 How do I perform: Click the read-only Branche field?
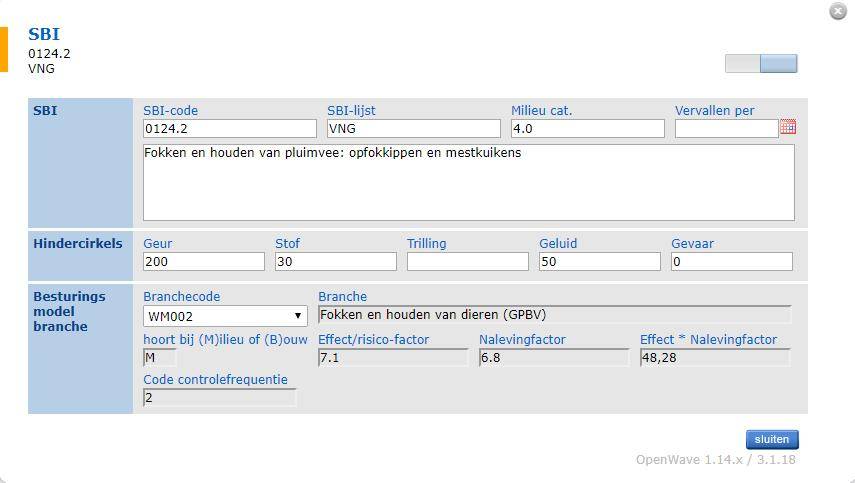[554, 315]
